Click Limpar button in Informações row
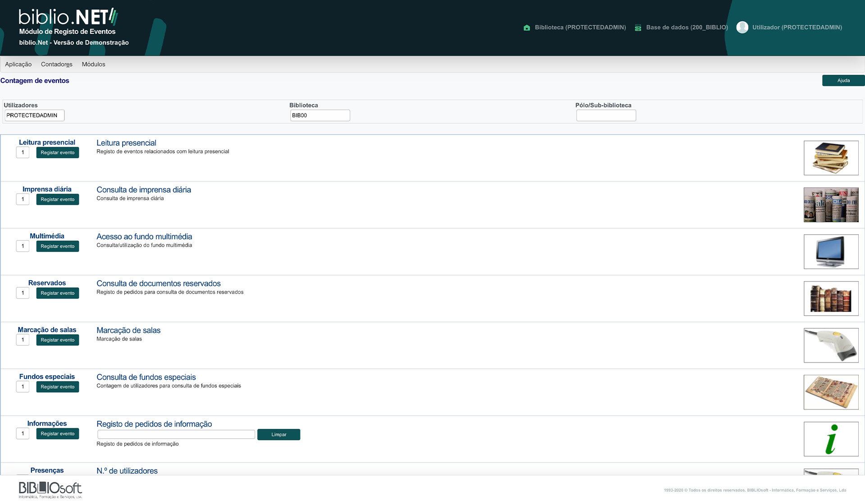Screen dimensions: 865x504 [278, 434]
